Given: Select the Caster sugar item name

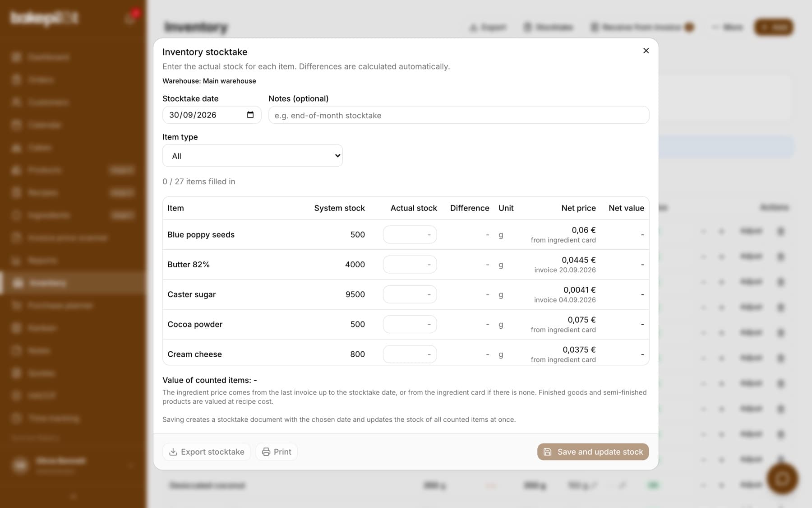Looking at the screenshot, I should [x=191, y=294].
